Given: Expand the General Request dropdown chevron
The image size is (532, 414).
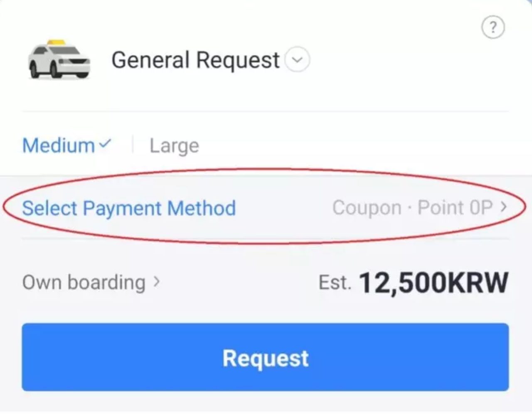Looking at the screenshot, I should (x=297, y=60).
